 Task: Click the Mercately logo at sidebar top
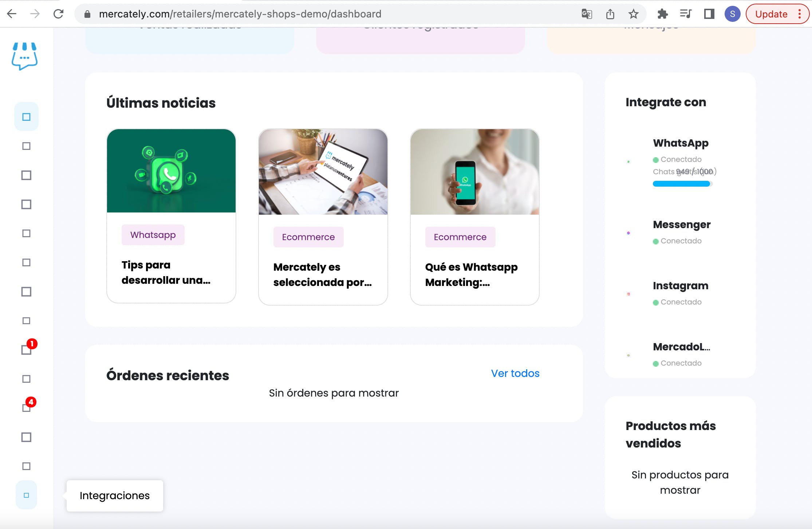click(x=24, y=56)
